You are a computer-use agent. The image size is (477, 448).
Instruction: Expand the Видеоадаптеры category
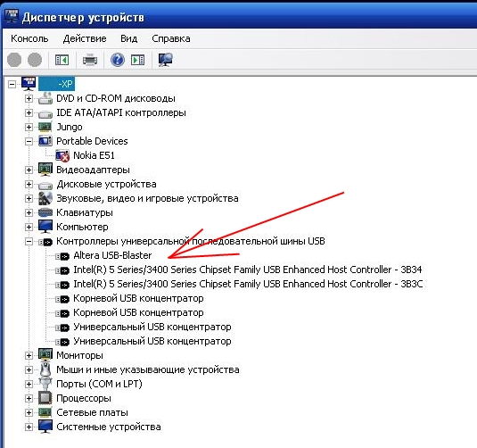click(x=29, y=170)
